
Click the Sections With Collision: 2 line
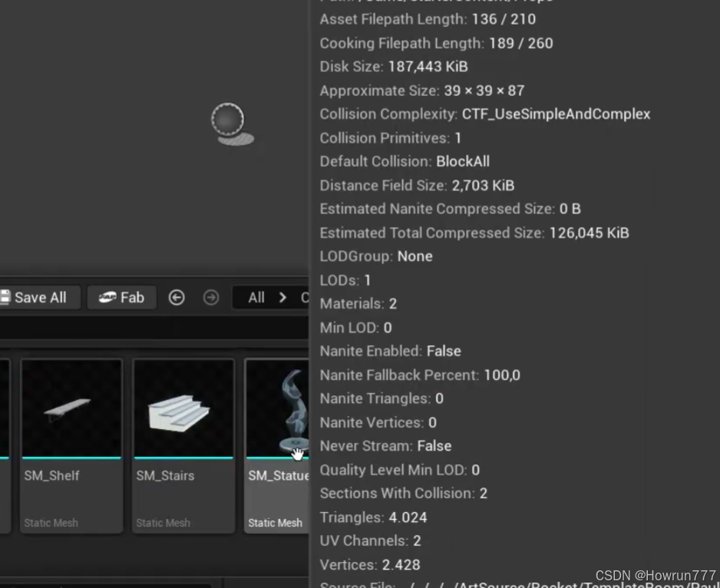click(x=403, y=493)
